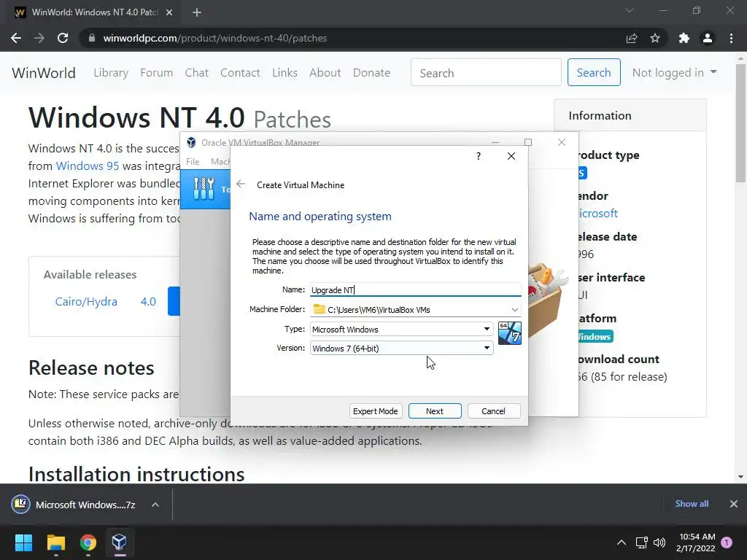
Task: Click the share page icon in address bar
Action: coord(632,38)
